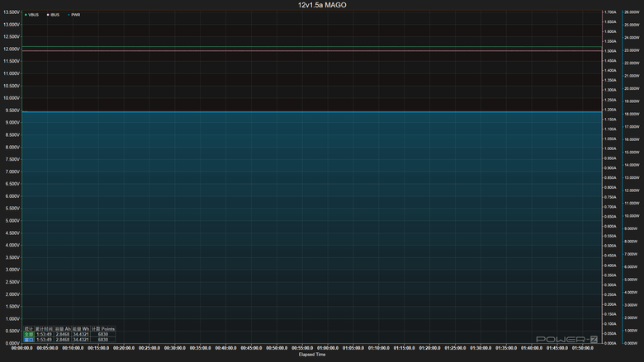Click the green VBUS trace line
The width and height of the screenshot is (644, 362).
(x=312, y=46)
